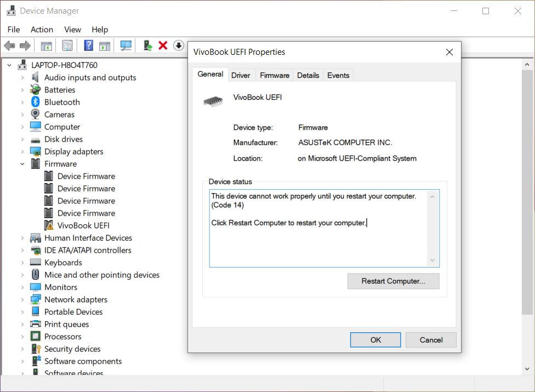This screenshot has height=392, width=535.
Task: Click the properties sheet toolbar icon
Action: 67,46
